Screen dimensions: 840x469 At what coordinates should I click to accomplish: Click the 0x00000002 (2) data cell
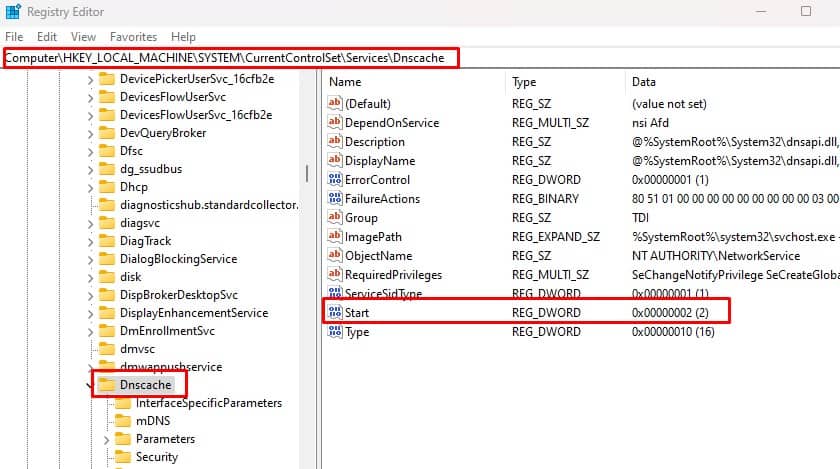[670, 312]
